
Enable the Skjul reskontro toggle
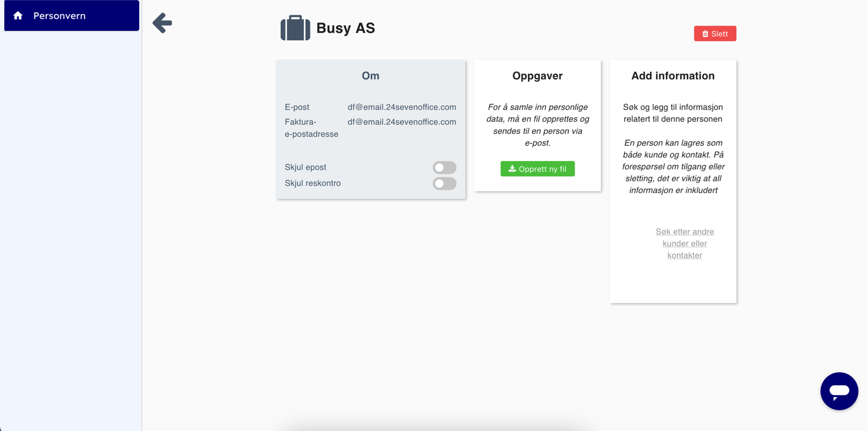point(444,184)
